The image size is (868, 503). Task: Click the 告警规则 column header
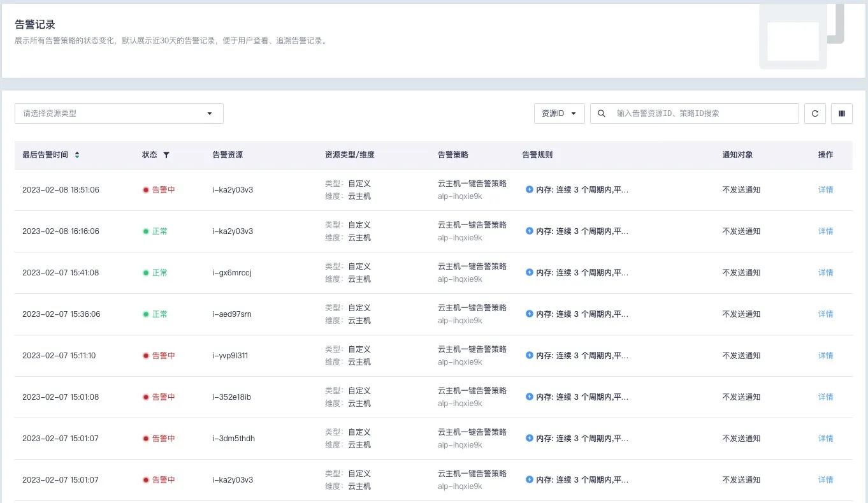pyautogui.click(x=537, y=155)
